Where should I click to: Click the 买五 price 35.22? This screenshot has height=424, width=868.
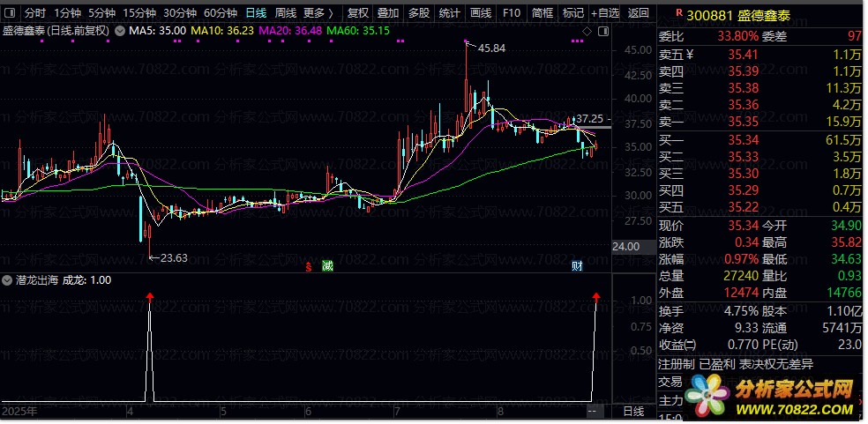pyautogui.click(x=743, y=207)
